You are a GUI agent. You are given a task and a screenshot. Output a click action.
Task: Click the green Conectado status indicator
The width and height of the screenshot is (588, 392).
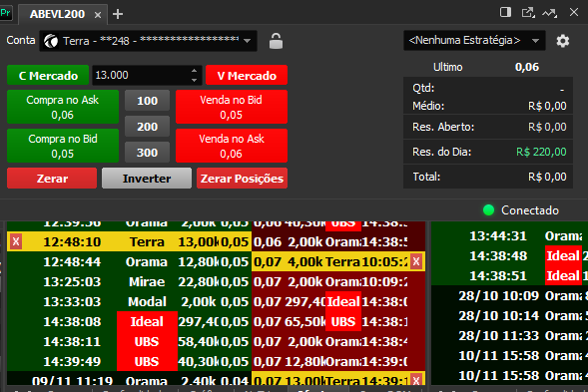(x=488, y=210)
